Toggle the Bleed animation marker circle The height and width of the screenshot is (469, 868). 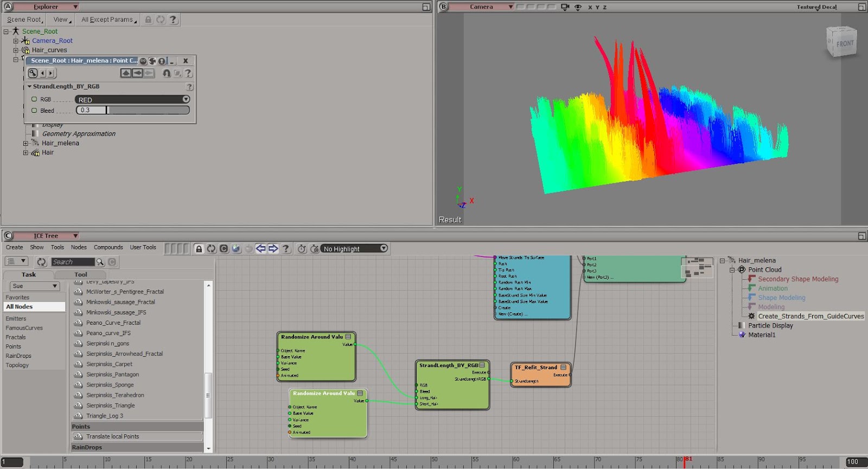click(x=34, y=111)
